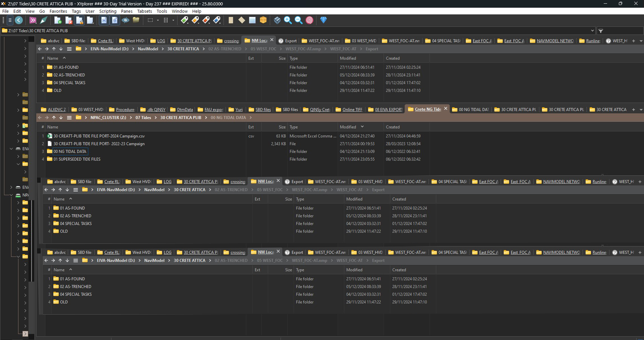644x340 pixels.
Task: Click the green tag toolbar icon
Action: [x=184, y=20]
